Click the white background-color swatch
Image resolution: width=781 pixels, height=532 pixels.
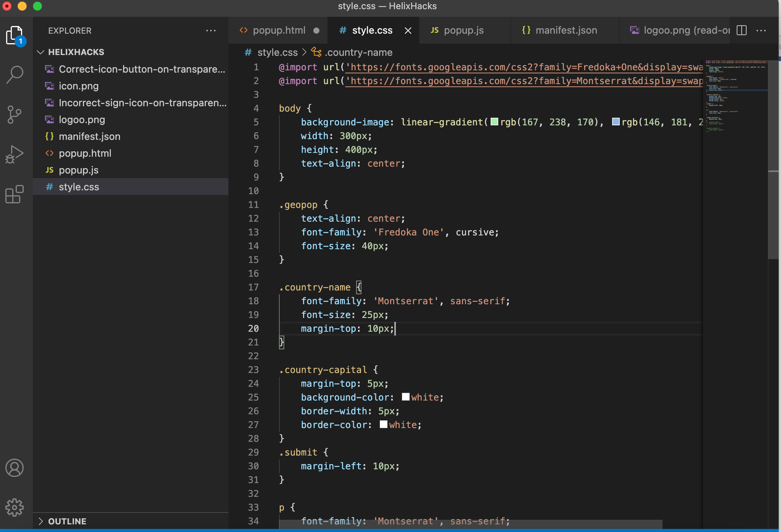click(405, 397)
